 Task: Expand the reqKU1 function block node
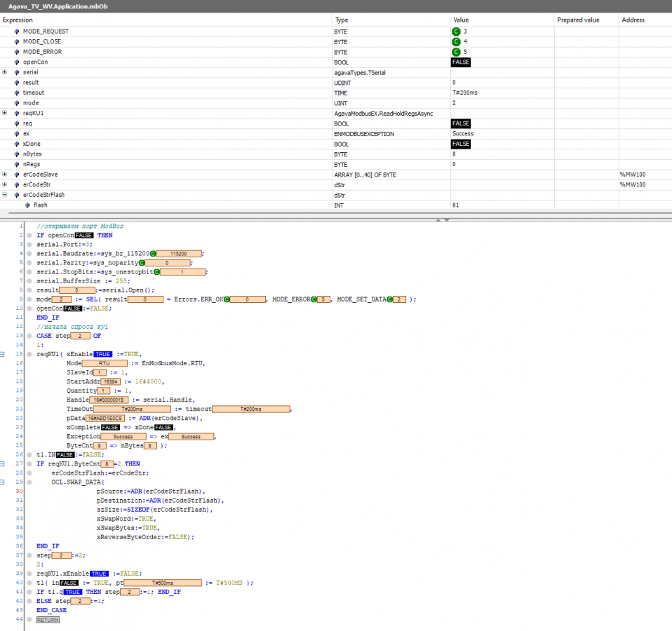click(5, 113)
